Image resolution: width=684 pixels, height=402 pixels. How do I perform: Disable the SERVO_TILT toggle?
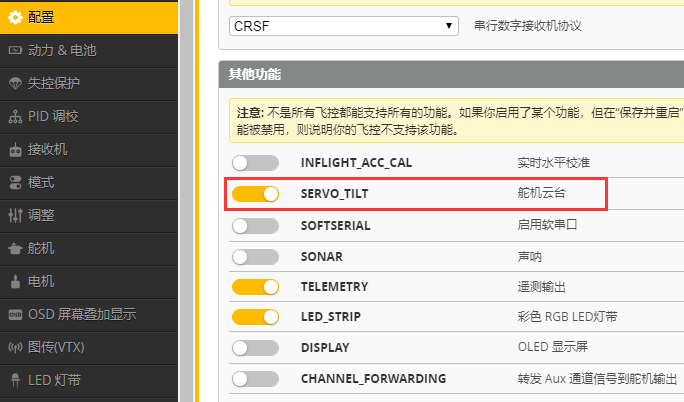(x=255, y=194)
